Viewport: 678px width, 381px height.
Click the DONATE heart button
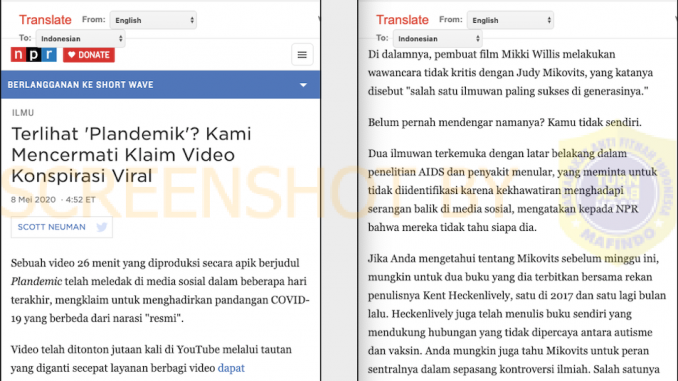89,55
